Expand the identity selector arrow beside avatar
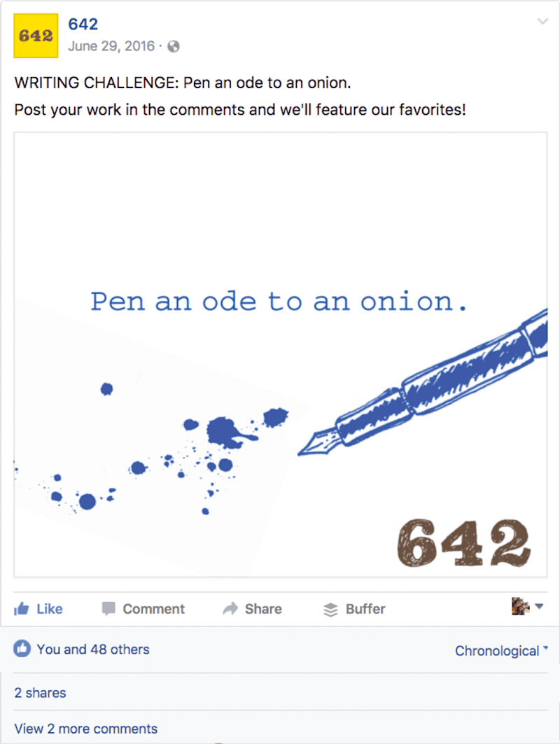The image size is (560, 744). 539,606
